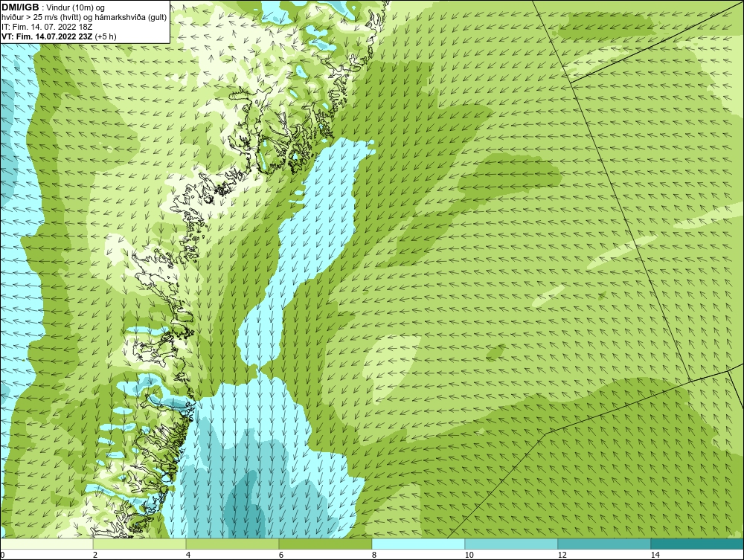Click the 'Vindur (10m) og' label
744x560 pixels.
76,7
